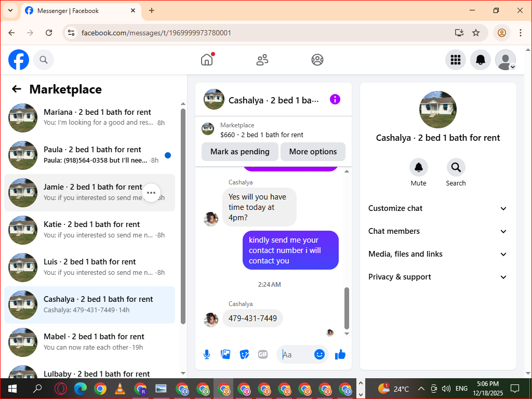
Task: Open the Notifications bell in the header
Action: pyautogui.click(x=480, y=60)
